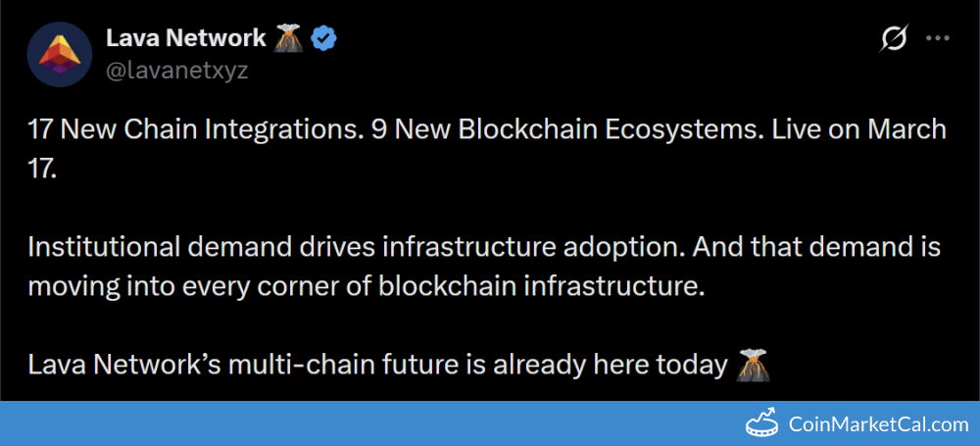Click the Grok slashed-circle icon
Viewport: 980px width, 446px height.
[x=894, y=39]
